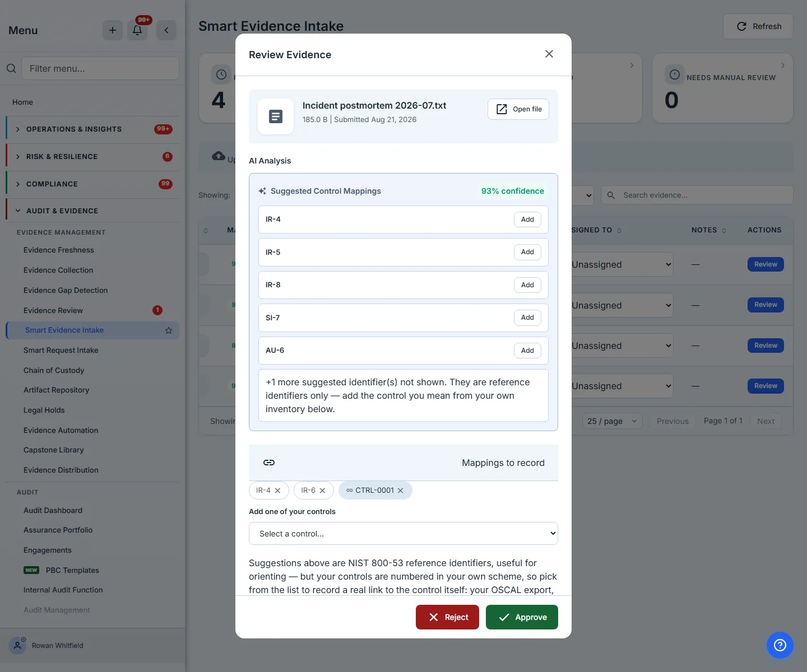Image resolution: width=807 pixels, height=672 pixels.
Task: Go to Home
Action: pos(23,102)
